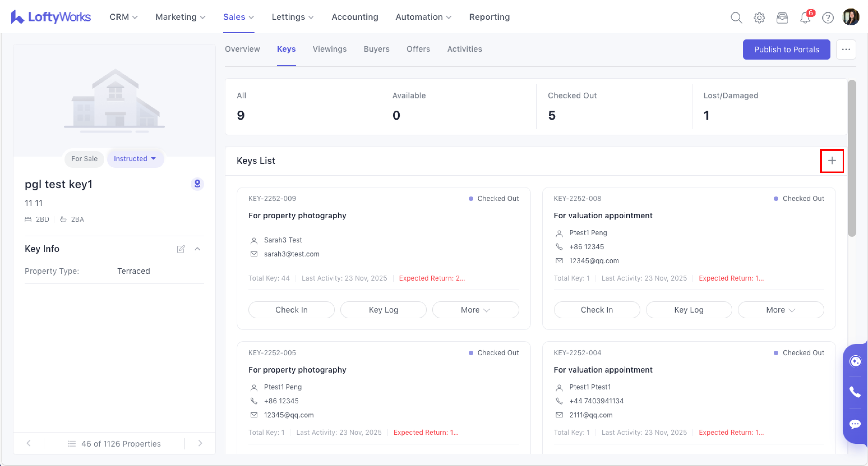Click the plus icon to add key

pos(832,161)
